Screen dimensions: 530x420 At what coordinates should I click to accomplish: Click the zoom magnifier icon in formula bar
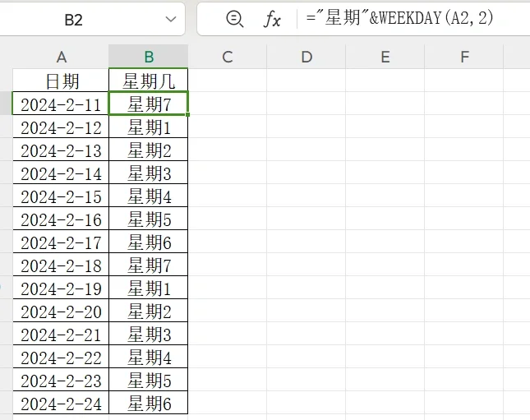point(234,19)
